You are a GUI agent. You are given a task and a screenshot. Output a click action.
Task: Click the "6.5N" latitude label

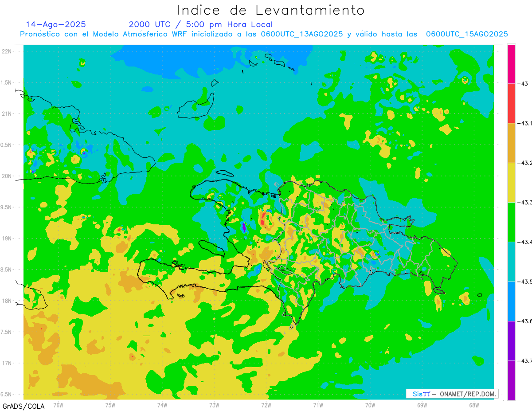coord(6,395)
